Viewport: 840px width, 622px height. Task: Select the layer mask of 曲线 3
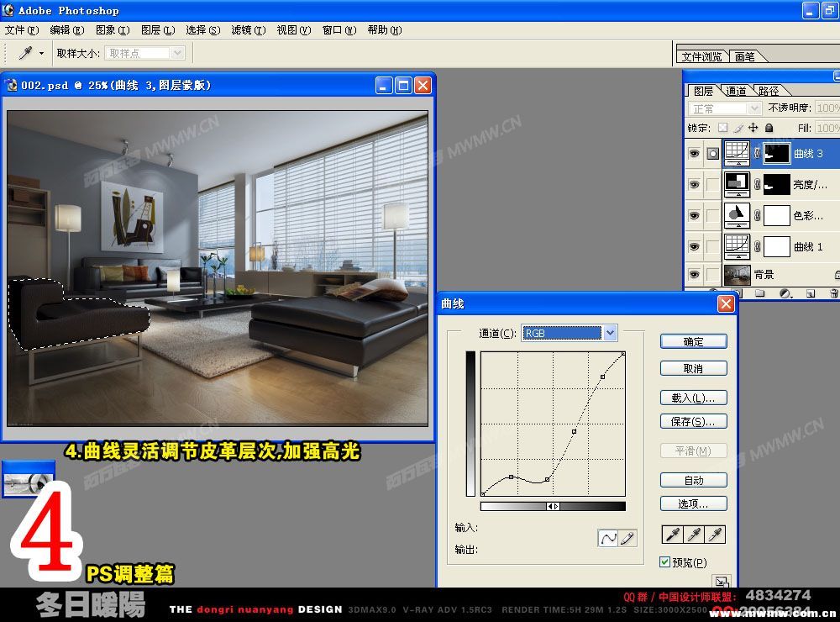[x=776, y=153]
